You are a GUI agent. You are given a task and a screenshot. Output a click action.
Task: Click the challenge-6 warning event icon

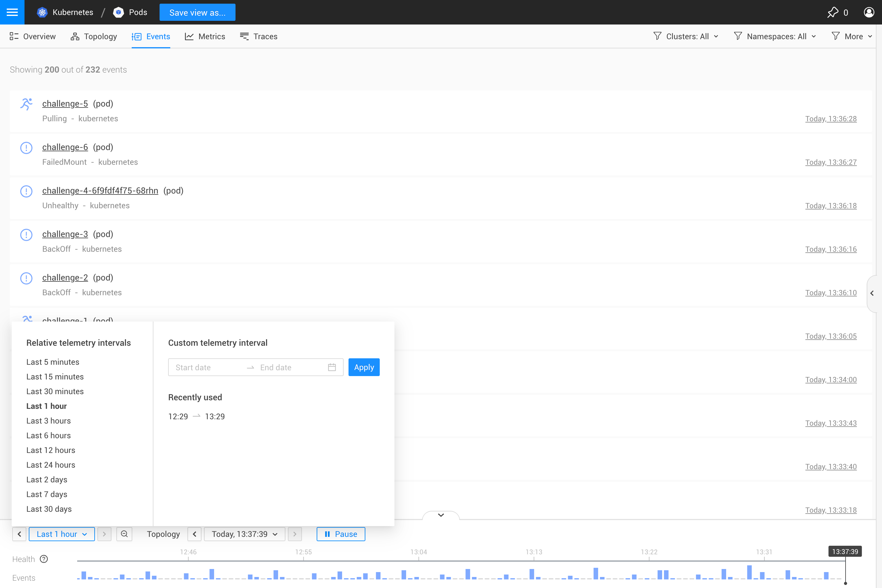[x=26, y=147]
